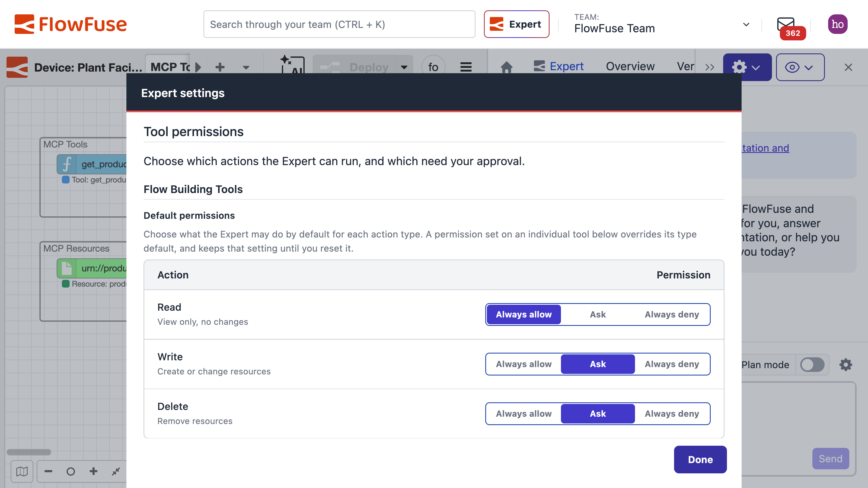Focus the team search input field
This screenshot has height=488, width=868.
(339, 24)
